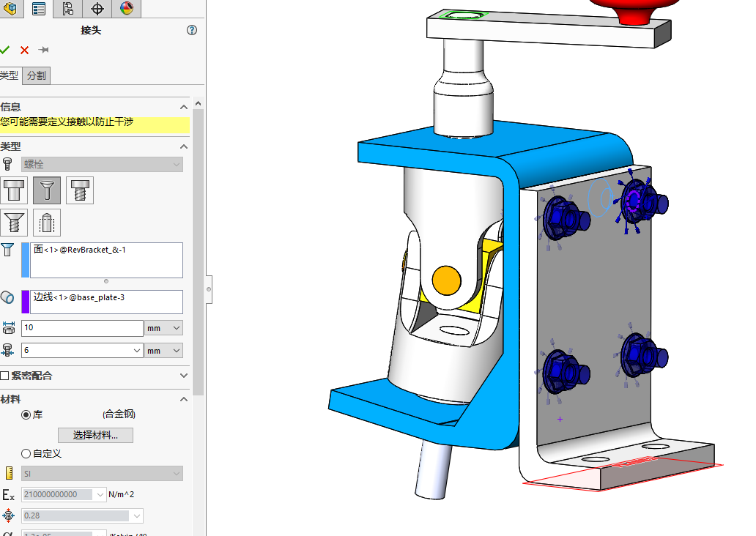Switch to the 分割 tab
Image resolution: width=756 pixels, height=536 pixels.
point(36,75)
